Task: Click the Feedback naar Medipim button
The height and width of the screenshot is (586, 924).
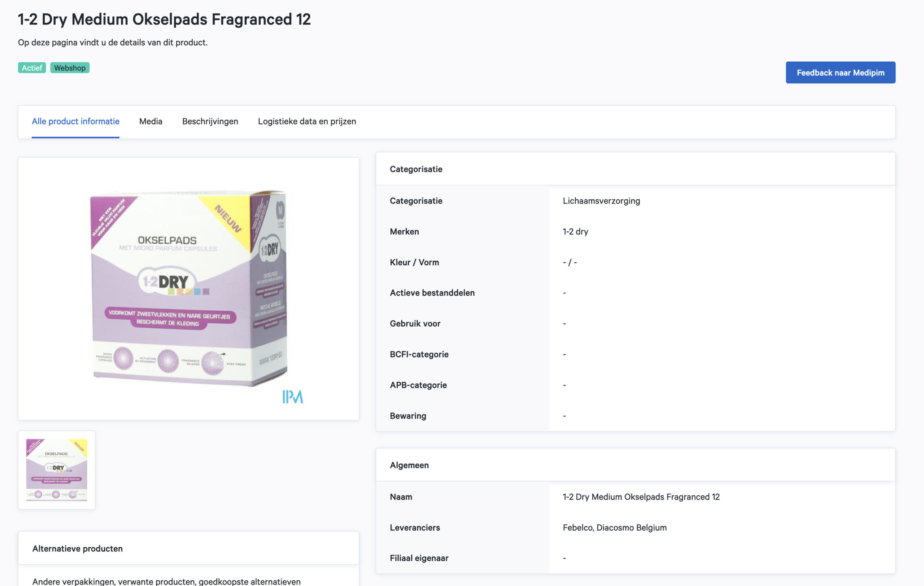Action: pyautogui.click(x=840, y=73)
